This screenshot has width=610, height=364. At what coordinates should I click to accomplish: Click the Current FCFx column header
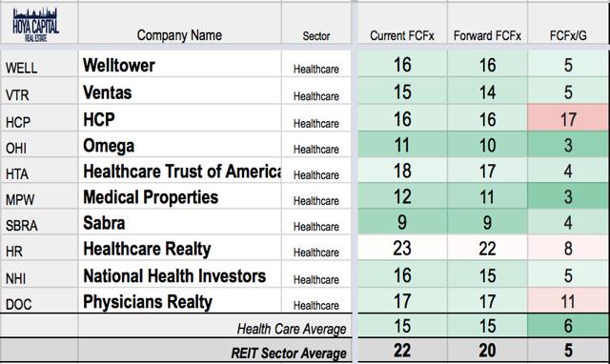(x=402, y=36)
